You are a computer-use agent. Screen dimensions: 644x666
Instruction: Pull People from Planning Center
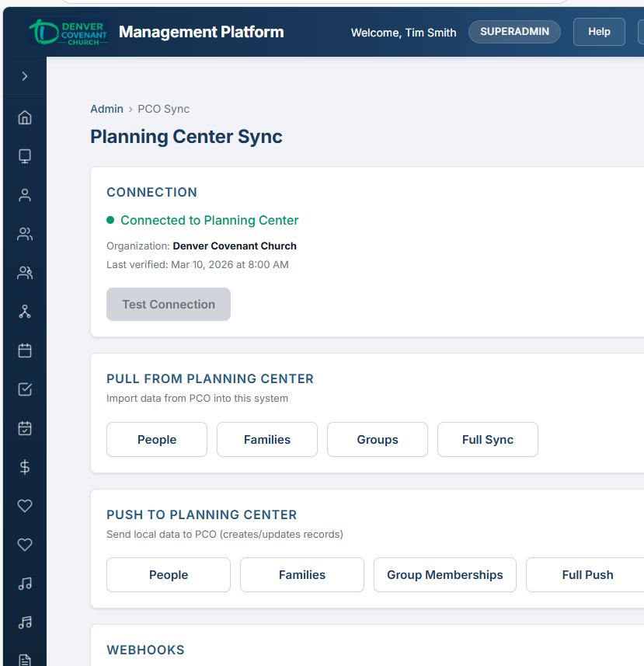tap(156, 439)
